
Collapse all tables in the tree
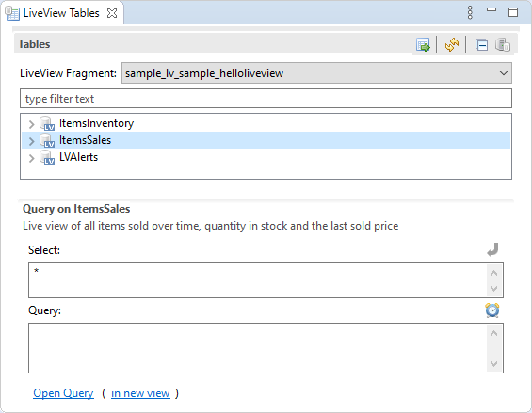pyautogui.click(x=481, y=45)
